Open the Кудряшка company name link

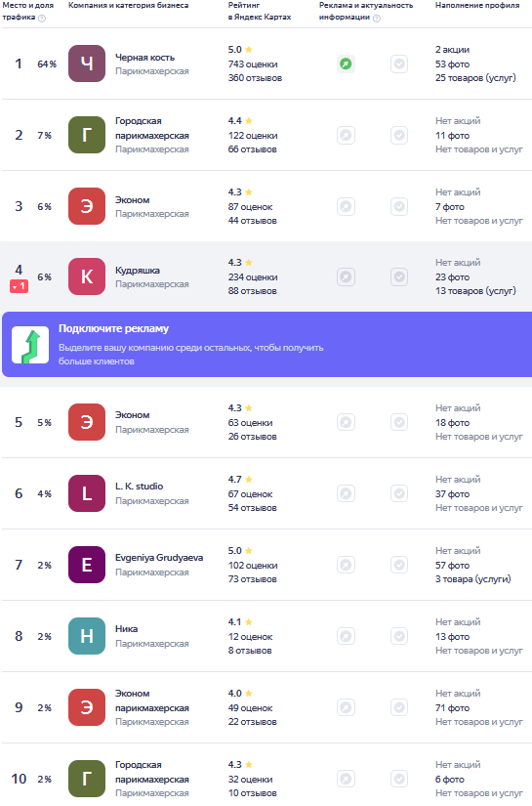point(138,271)
